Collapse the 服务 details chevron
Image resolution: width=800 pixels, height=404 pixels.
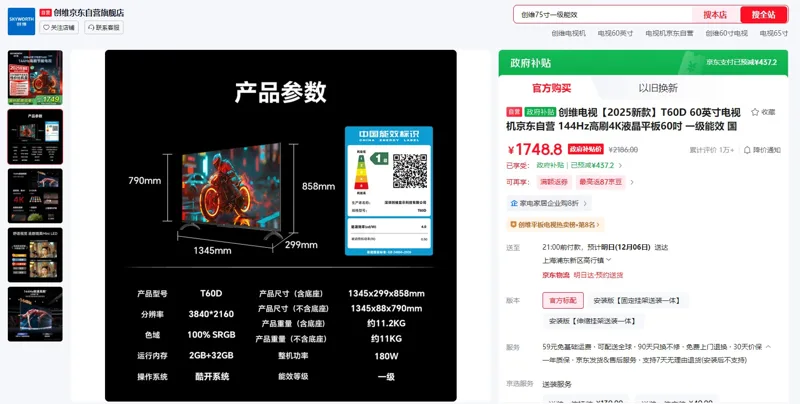(x=768, y=347)
